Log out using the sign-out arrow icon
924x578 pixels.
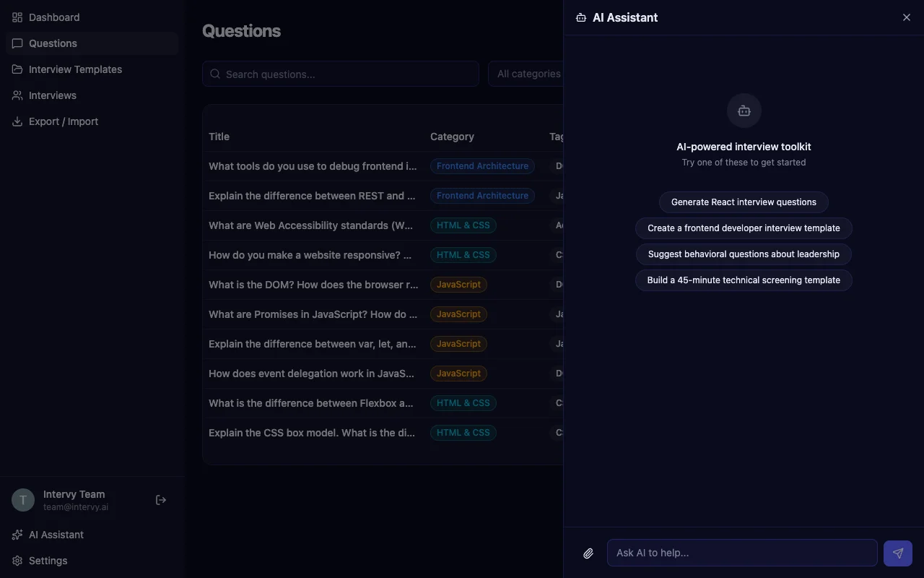pyautogui.click(x=160, y=499)
